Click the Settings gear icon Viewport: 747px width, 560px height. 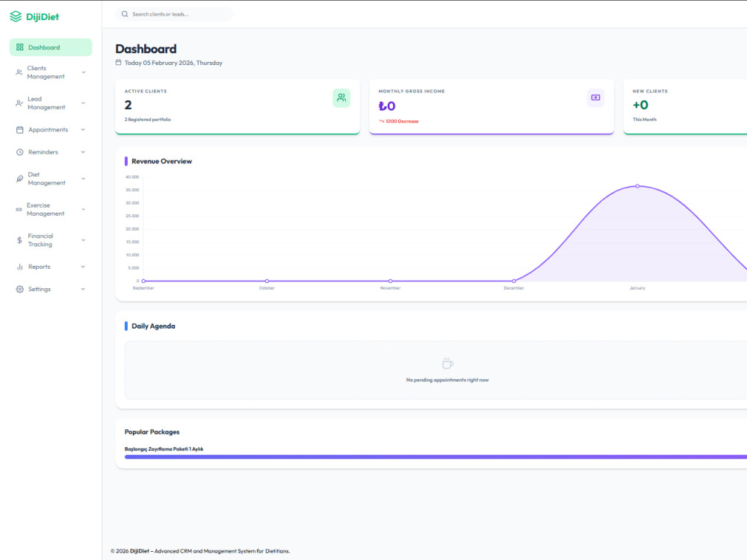[x=19, y=289]
